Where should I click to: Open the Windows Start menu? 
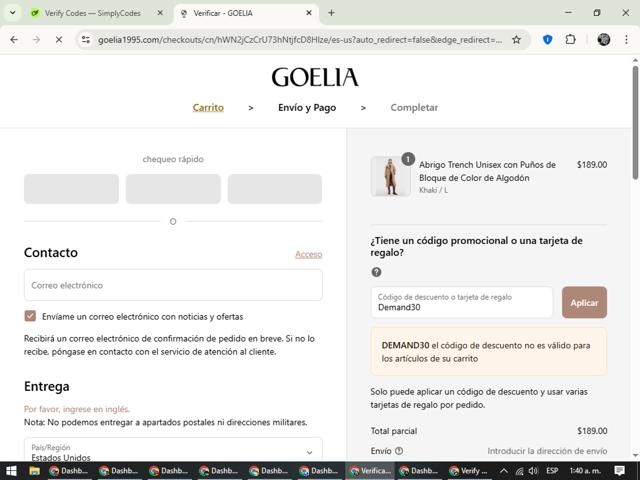[11, 471]
